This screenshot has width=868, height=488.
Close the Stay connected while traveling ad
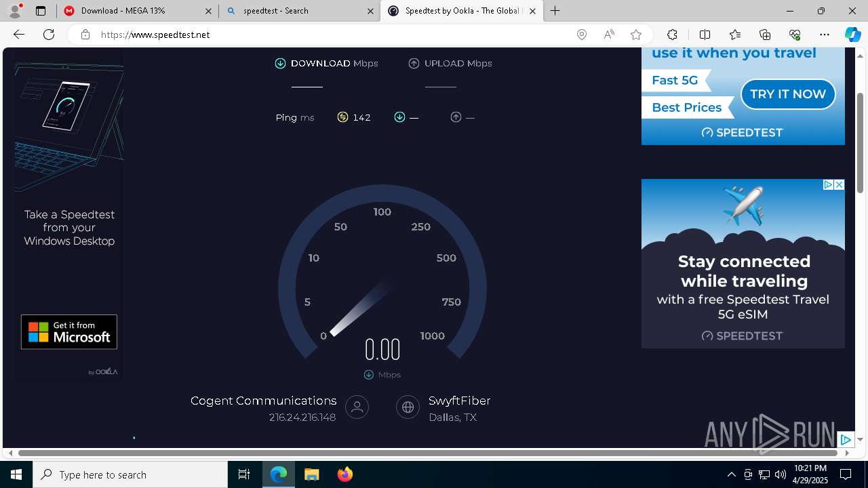point(839,184)
